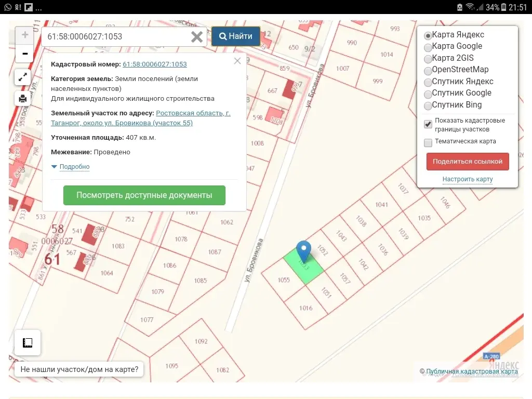Screen dimensions: 532x399
Task: Click Не нашли участок/дом на карте?
Action: 79,369
